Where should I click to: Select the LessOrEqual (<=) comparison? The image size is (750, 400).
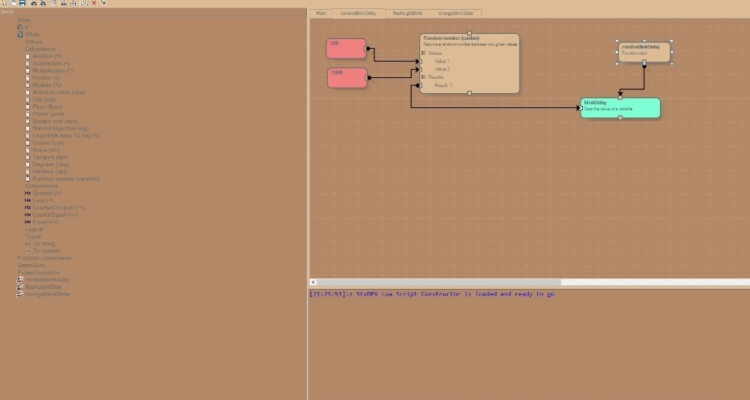[55, 214]
